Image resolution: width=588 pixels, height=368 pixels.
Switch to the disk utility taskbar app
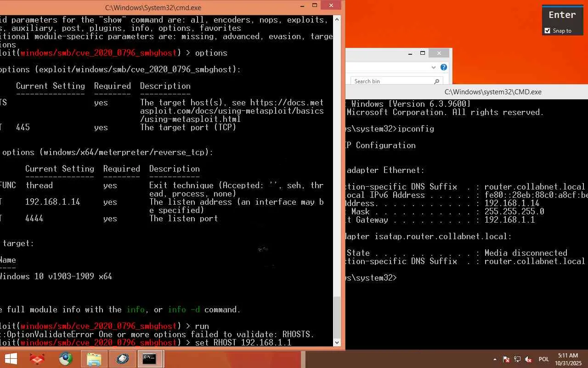coord(122,359)
